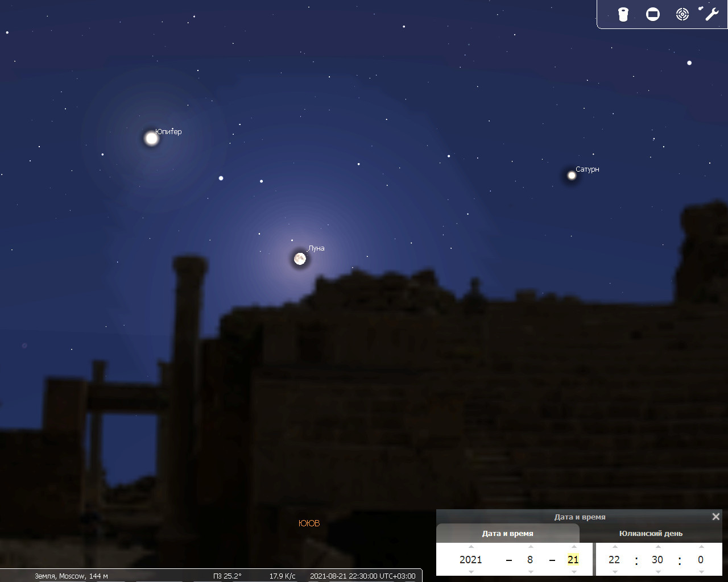Open oculars configuration with wrench icon
This screenshot has width=728, height=582.
coord(712,14)
